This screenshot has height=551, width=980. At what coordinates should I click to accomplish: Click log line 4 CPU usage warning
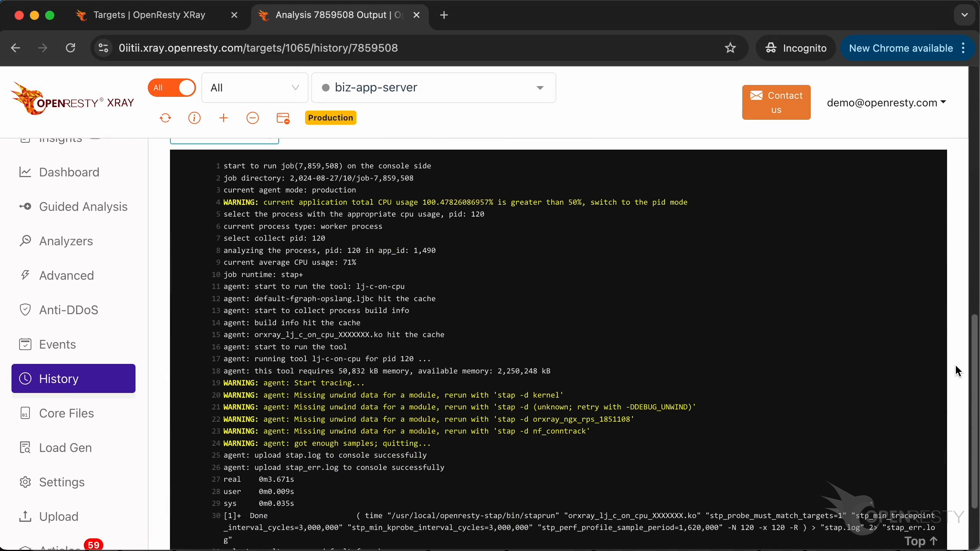[x=456, y=202]
